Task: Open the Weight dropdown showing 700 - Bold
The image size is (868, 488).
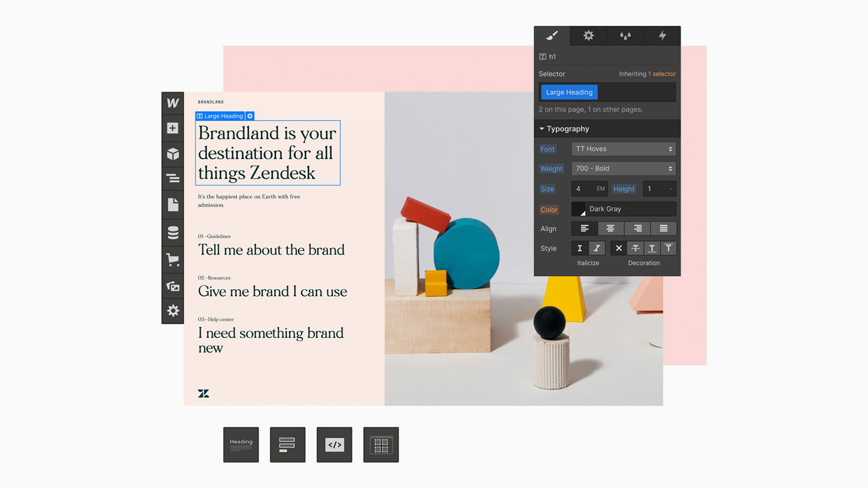Action: click(x=624, y=169)
